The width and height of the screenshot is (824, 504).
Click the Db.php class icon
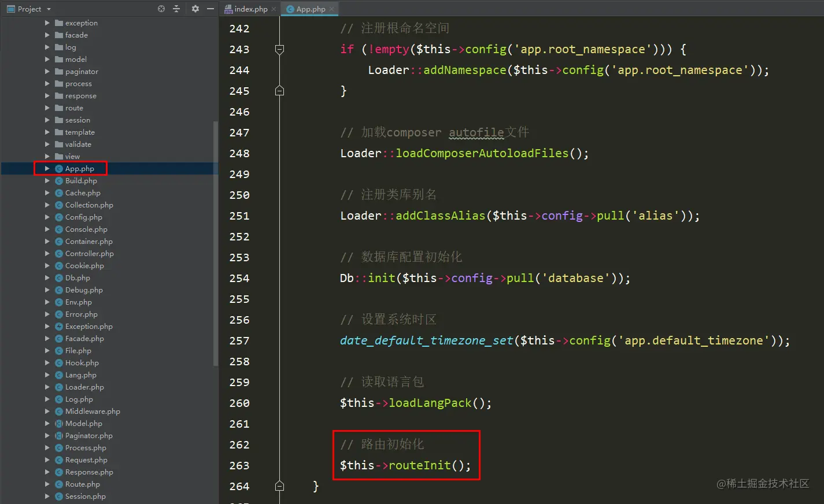(x=59, y=278)
